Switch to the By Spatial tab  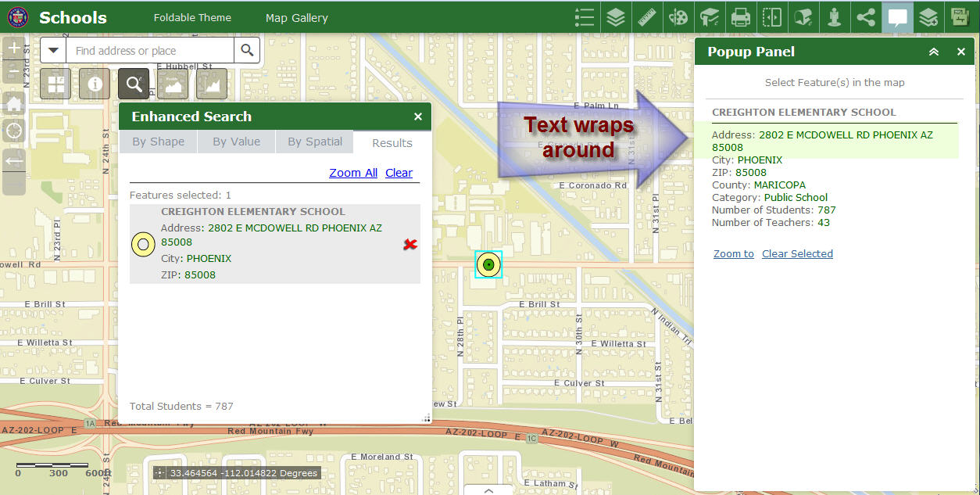tap(315, 142)
